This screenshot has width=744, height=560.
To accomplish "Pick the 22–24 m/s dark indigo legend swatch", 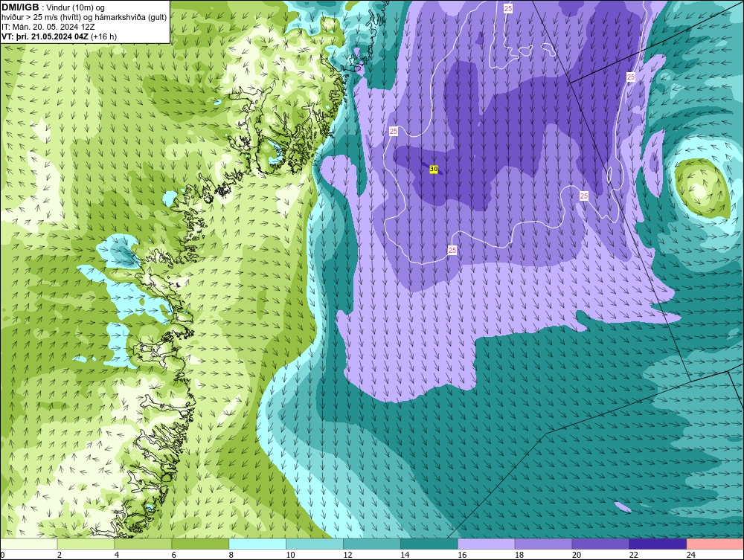I will 658,544.
